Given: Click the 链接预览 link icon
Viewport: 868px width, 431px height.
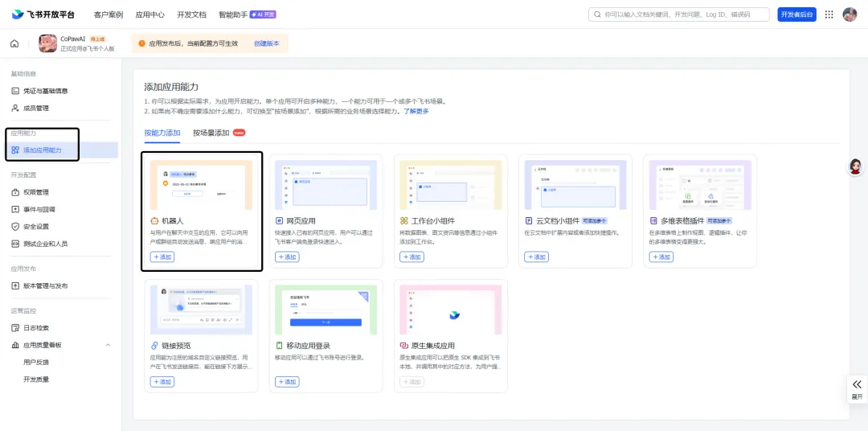Looking at the screenshot, I should [x=154, y=345].
